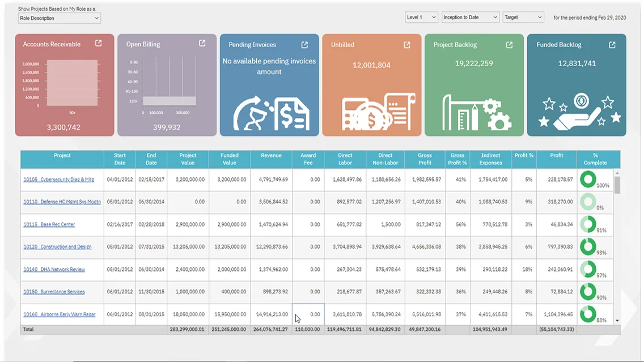Viewport: 644px width, 362px height.
Task: Click the Unbilled calculator and coins graphic
Action: click(x=378, y=112)
